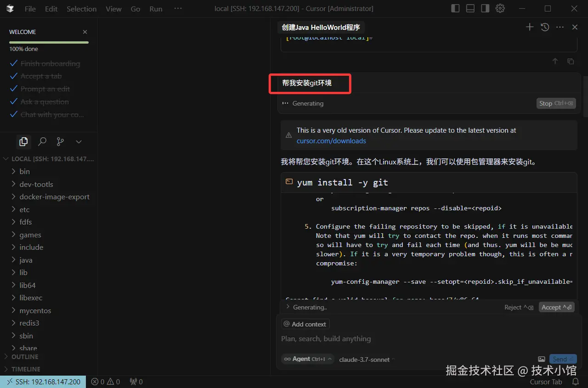Stop the generating response
This screenshot has height=388, width=588.
(x=556, y=103)
